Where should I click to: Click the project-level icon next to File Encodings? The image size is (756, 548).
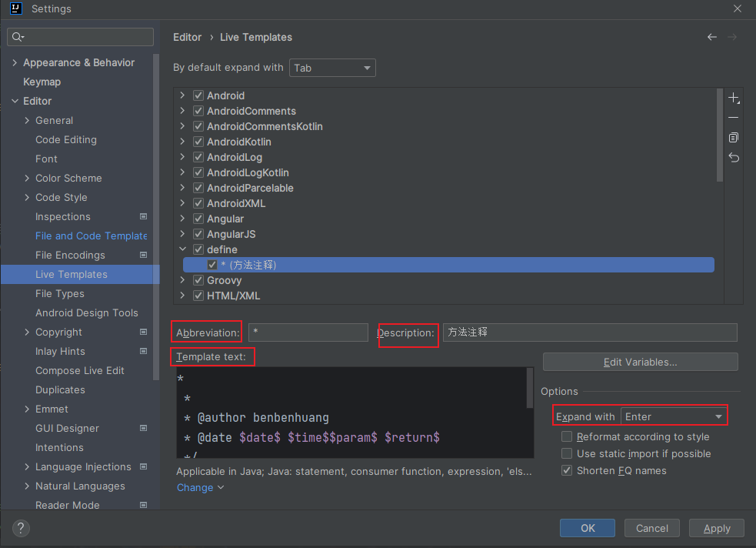(143, 255)
